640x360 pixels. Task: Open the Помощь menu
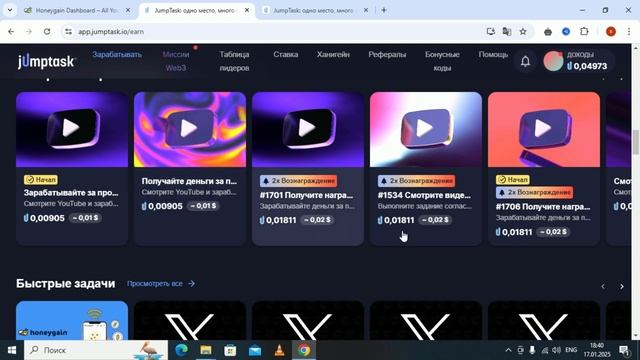tap(493, 54)
